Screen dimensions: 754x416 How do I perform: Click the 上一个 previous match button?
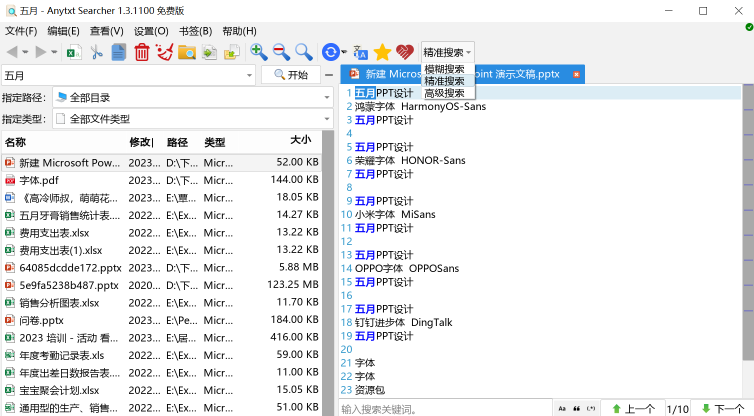tap(633, 409)
